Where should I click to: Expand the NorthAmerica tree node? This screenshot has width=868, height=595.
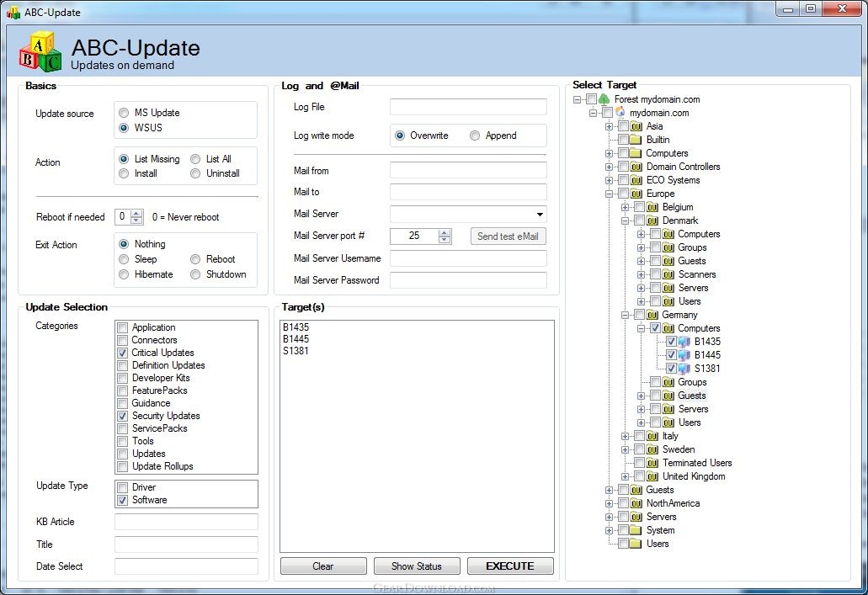[609, 503]
